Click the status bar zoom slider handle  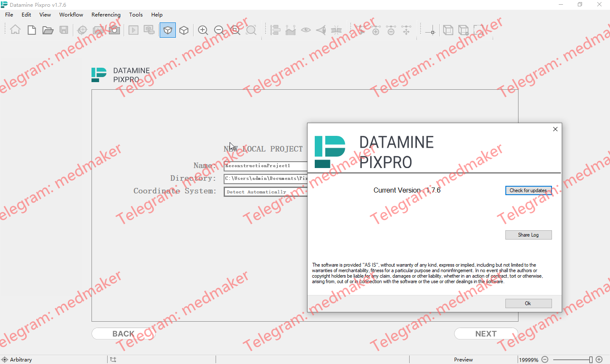[x=591, y=359]
